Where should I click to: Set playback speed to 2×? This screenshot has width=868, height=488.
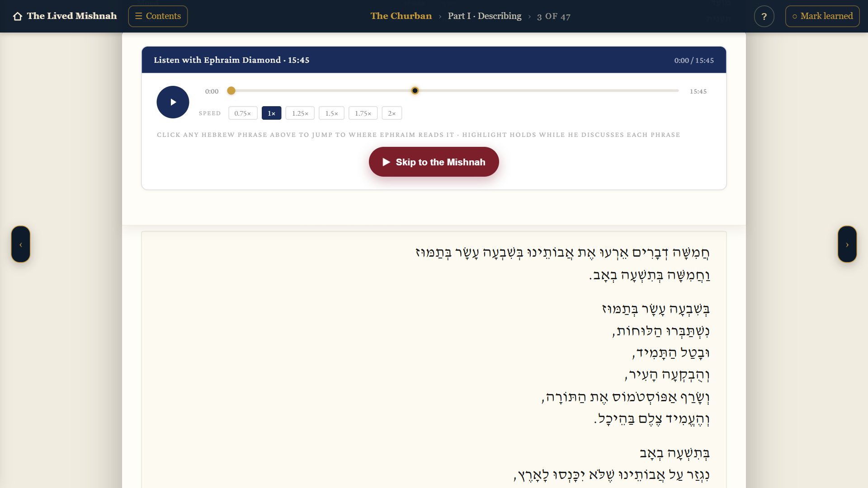pyautogui.click(x=392, y=113)
